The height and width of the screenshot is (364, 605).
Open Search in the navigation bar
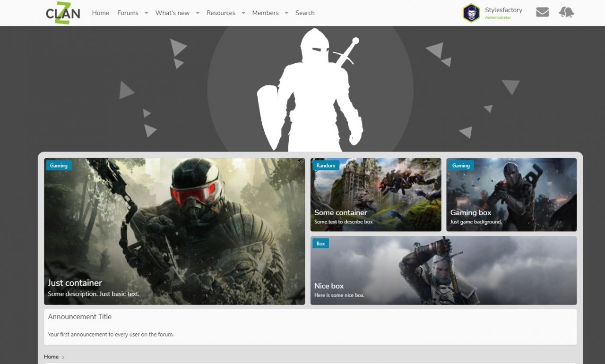[x=305, y=13]
